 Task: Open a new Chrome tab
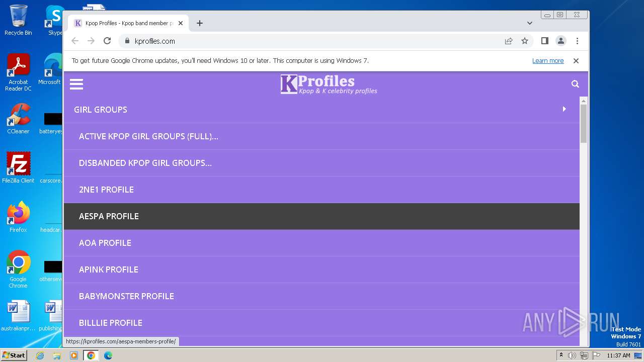click(200, 23)
